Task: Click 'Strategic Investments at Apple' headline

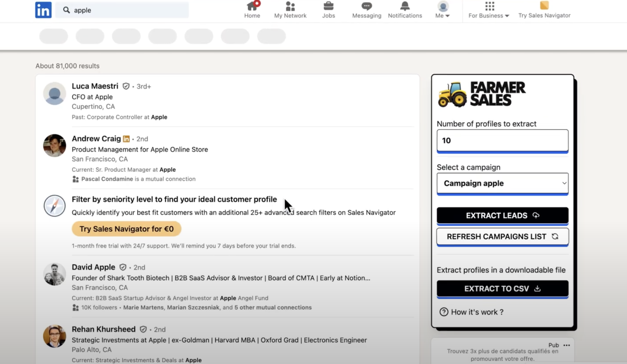Action: point(219,340)
